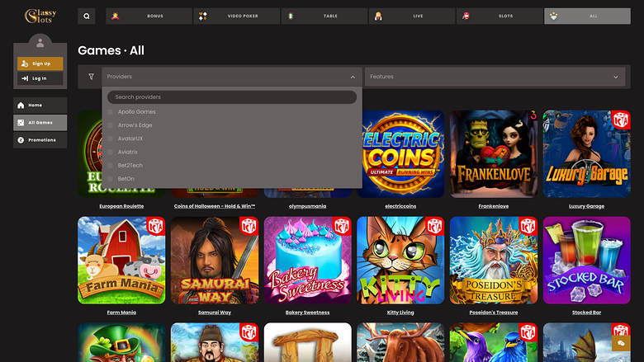Viewport: 644px width, 362px height.
Task: Open the olympusmania link
Action: pyautogui.click(x=308, y=206)
